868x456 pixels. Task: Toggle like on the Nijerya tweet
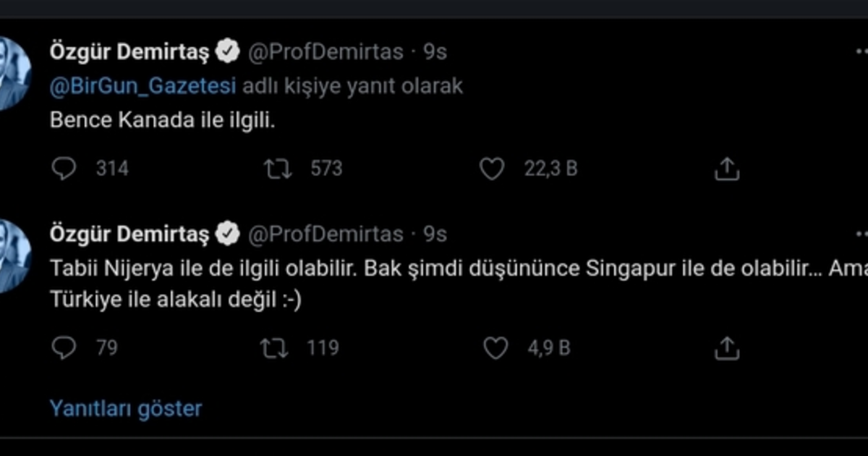(496, 348)
